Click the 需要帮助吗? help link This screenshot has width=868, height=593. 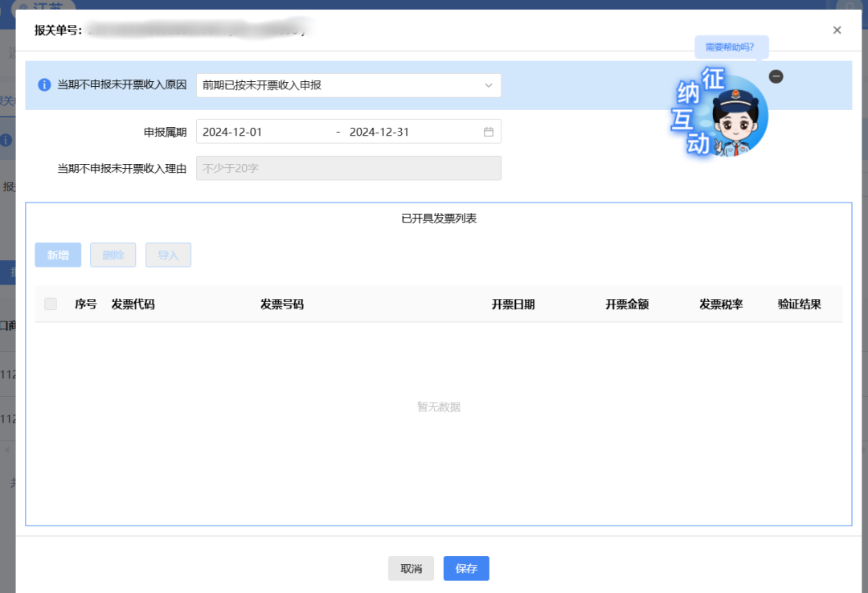pos(732,48)
